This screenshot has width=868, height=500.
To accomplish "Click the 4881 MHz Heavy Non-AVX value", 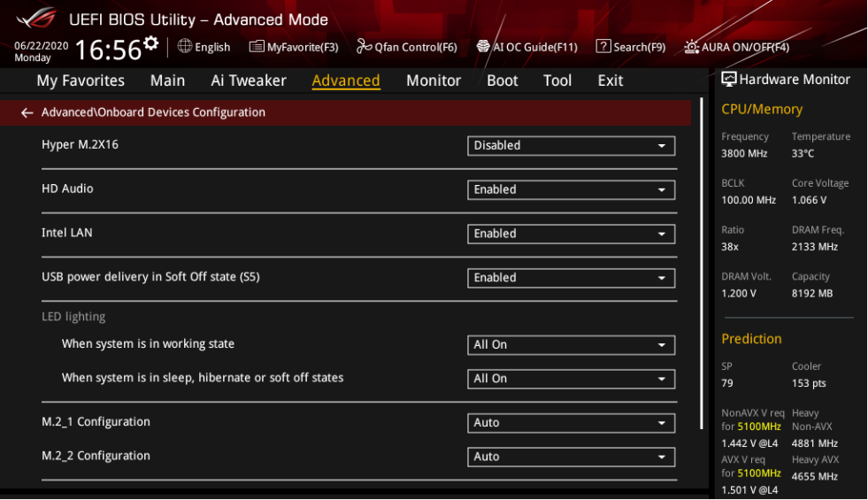I will tap(814, 443).
